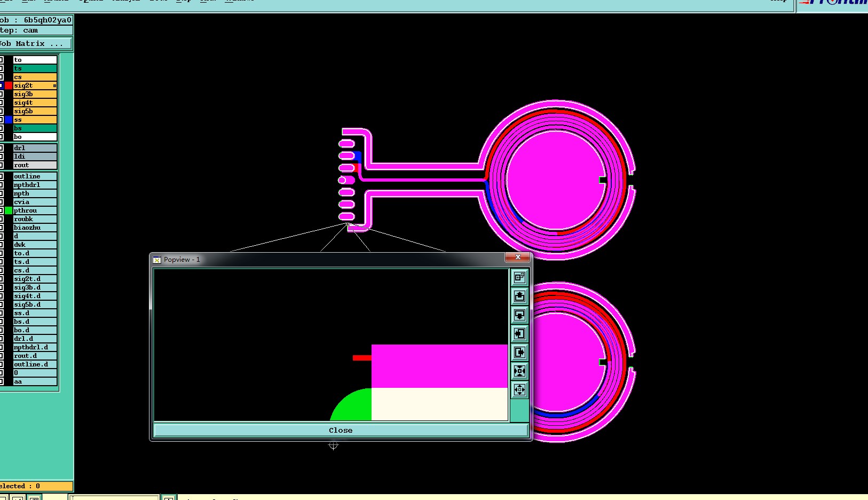Pan Popview right with arrow icon
Screen dimensions: 868x500
[x=519, y=352]
